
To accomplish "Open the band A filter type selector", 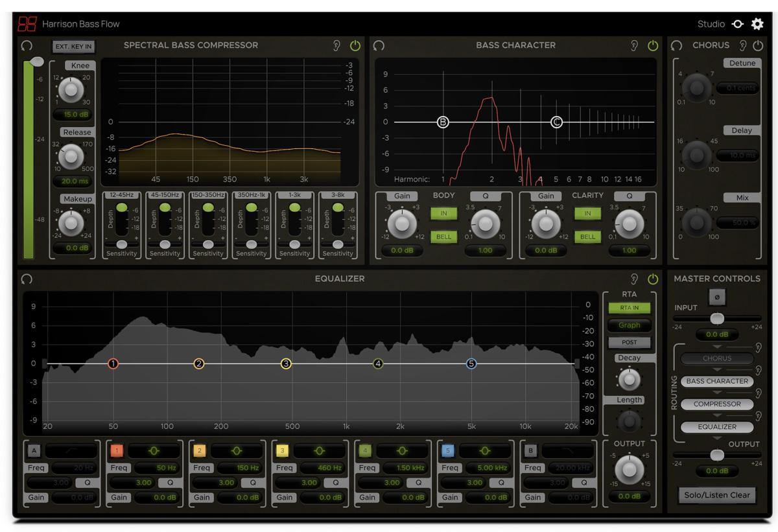I will (x=70, y=451).
